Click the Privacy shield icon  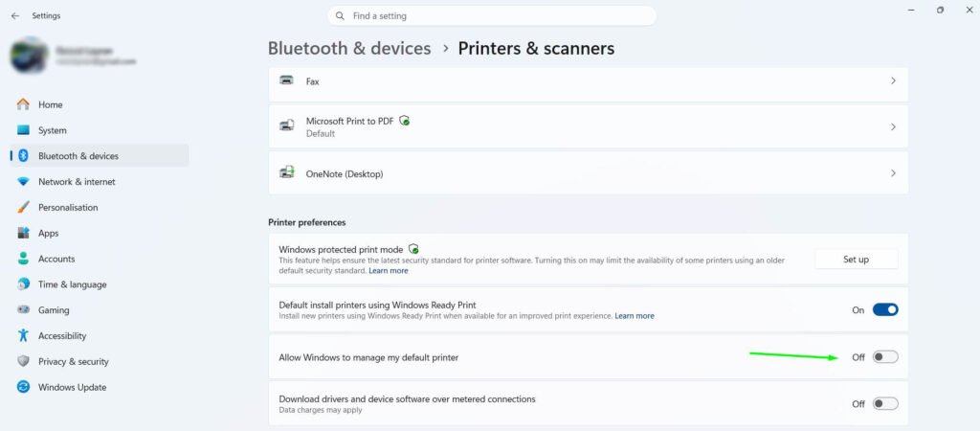click(23, 361)
